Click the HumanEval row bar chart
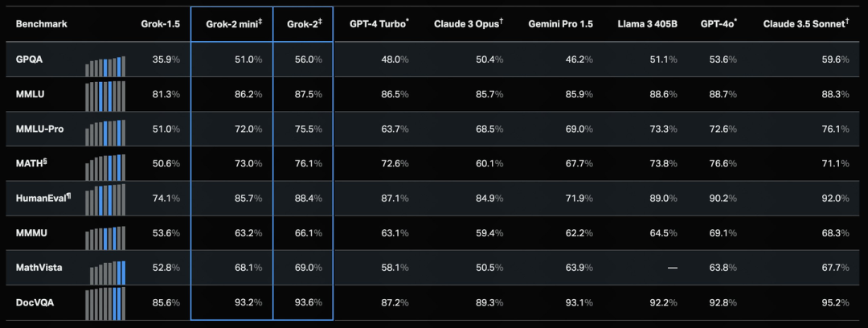 [x=106, y=199]
